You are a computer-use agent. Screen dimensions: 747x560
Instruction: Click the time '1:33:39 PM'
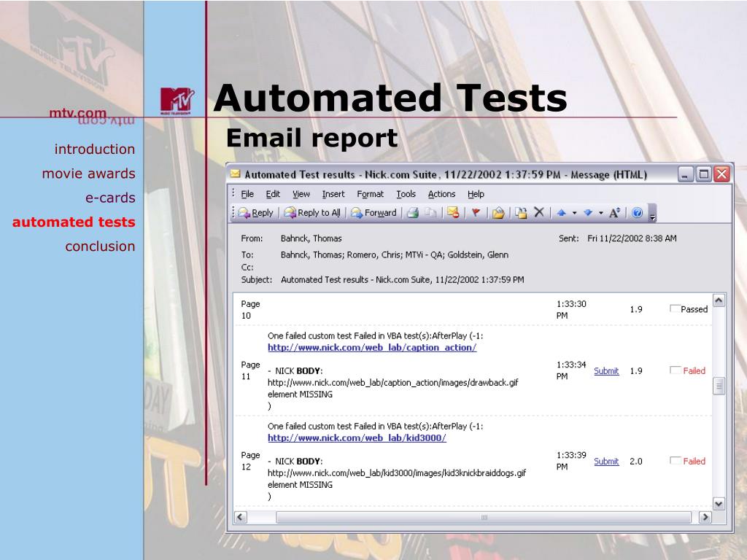[x=571, y=461]
